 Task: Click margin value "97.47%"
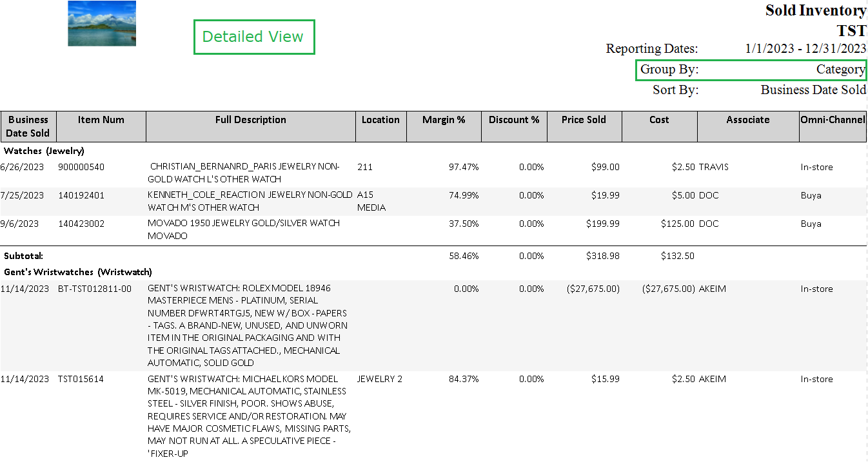(x=464, y=167)
